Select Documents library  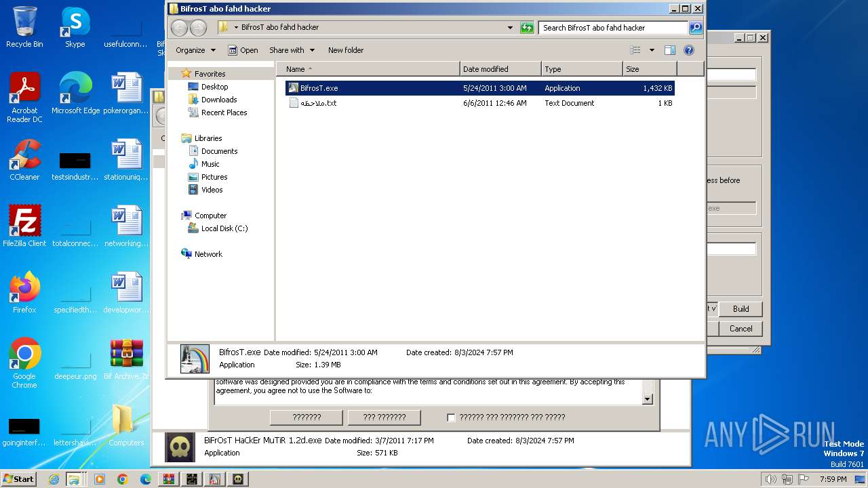click(x=219, y=151)
